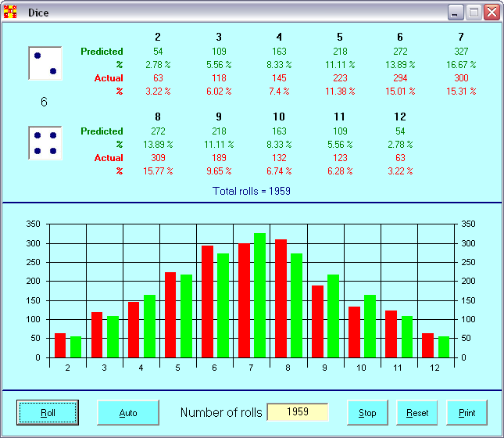Close the Dice window
Viewport: 504px width, 438px height.
[x=491, y=13]
